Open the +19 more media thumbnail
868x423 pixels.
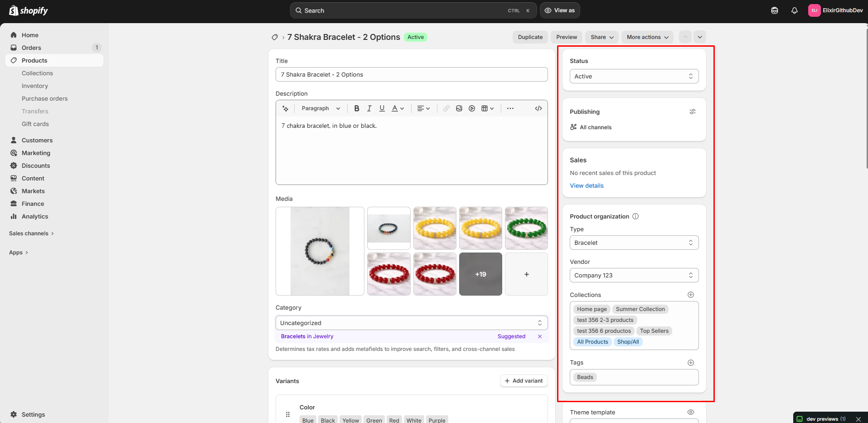pyautogui.click(x=480, y=274)
